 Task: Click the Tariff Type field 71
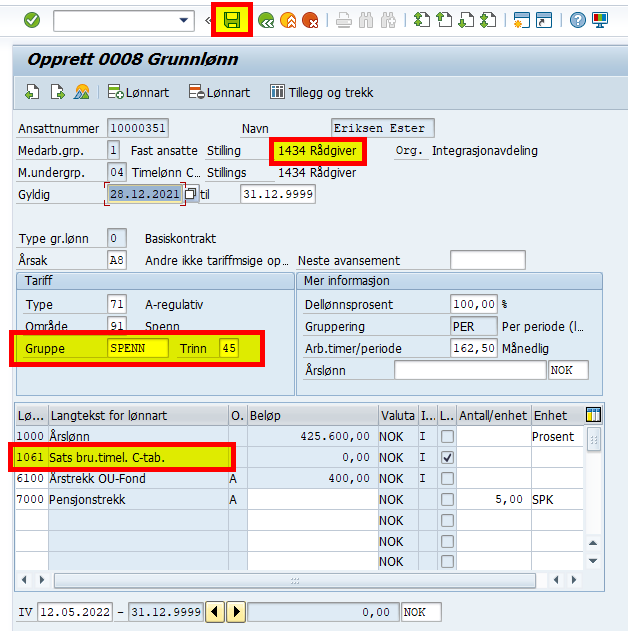117,304
